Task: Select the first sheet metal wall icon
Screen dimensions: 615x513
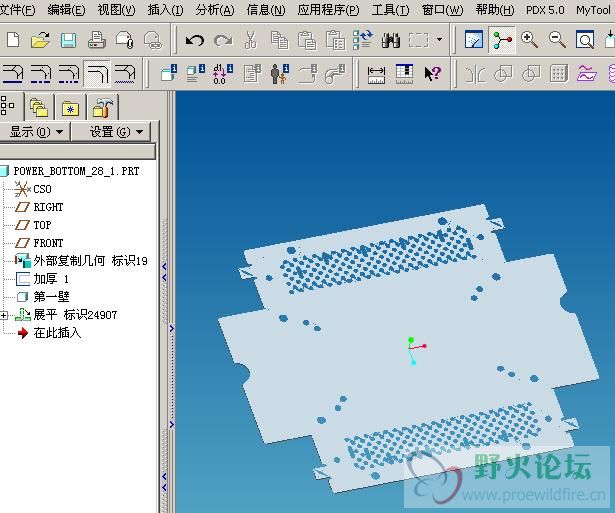Action: pos(13,74)
